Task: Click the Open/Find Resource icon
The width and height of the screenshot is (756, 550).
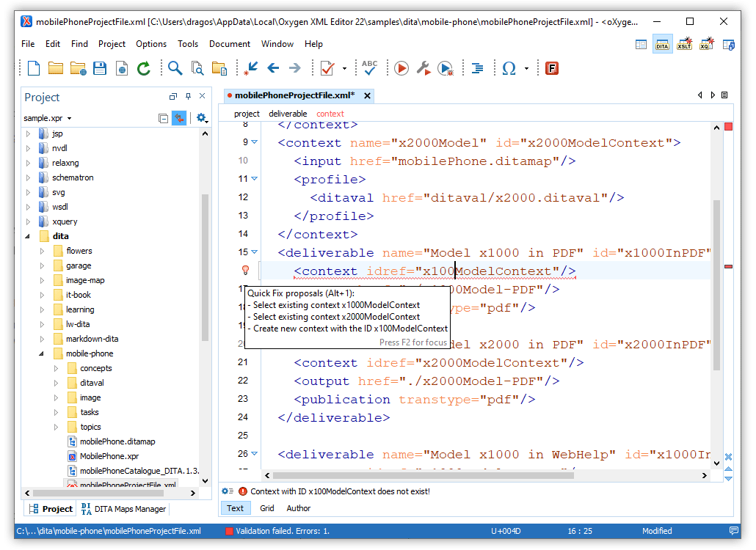Action: tap(219, 68)
